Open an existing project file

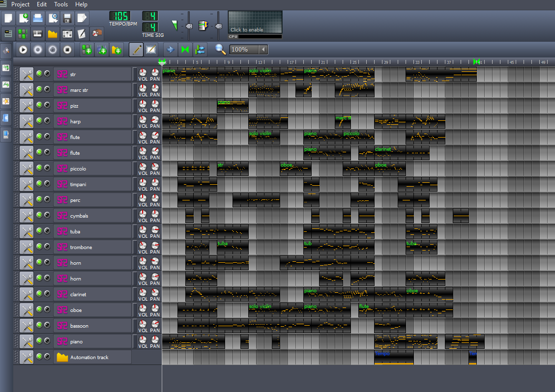point(38,18)
